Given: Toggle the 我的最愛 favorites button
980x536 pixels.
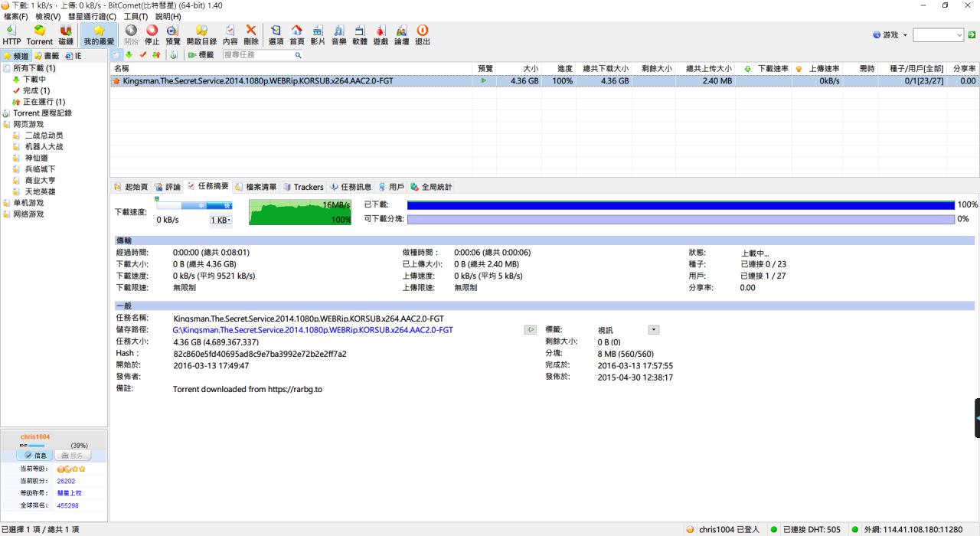Looking at the screenshot, I should click(x=99, y=35).
